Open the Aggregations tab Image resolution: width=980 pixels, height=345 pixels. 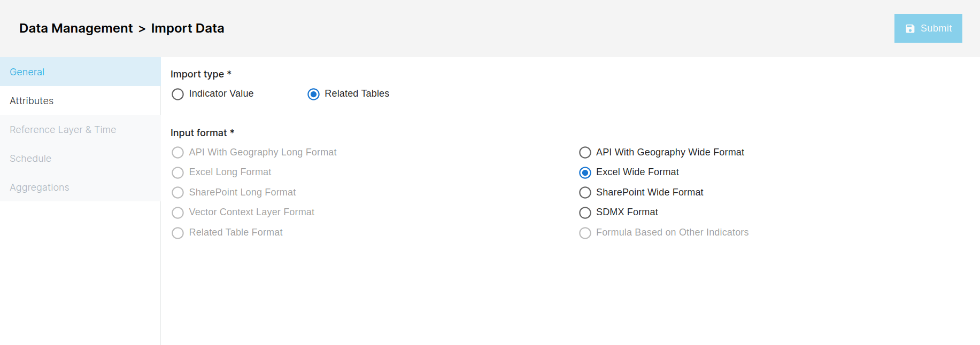point(80,187)
